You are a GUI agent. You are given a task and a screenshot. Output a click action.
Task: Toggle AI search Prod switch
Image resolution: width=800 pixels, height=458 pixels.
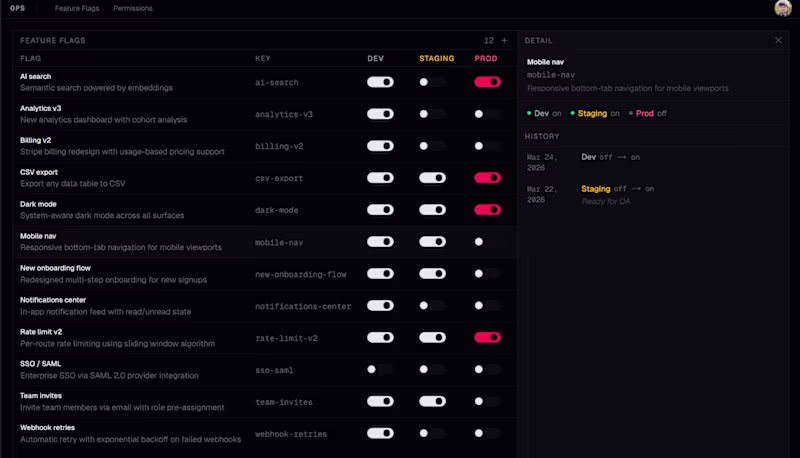coord(487,82)
